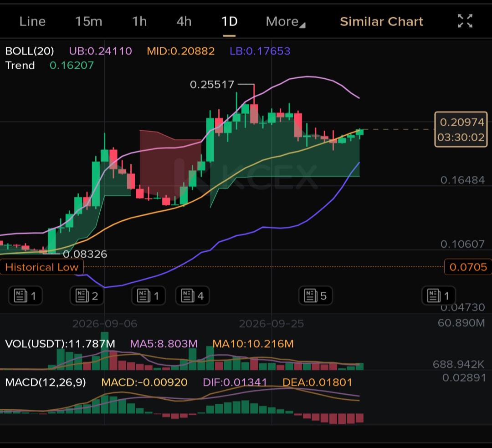Open the news marker showing 4

click(x=192, y=295)
